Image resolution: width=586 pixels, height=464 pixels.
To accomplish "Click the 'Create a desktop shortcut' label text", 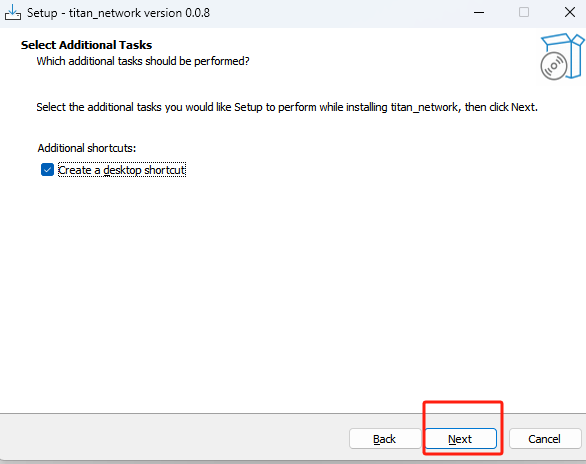I will 122,170.
